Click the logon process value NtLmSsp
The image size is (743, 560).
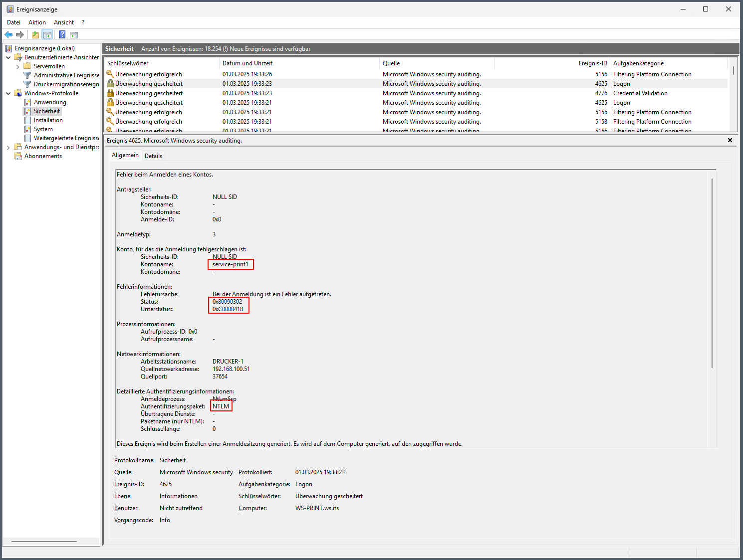pos(225,399)
